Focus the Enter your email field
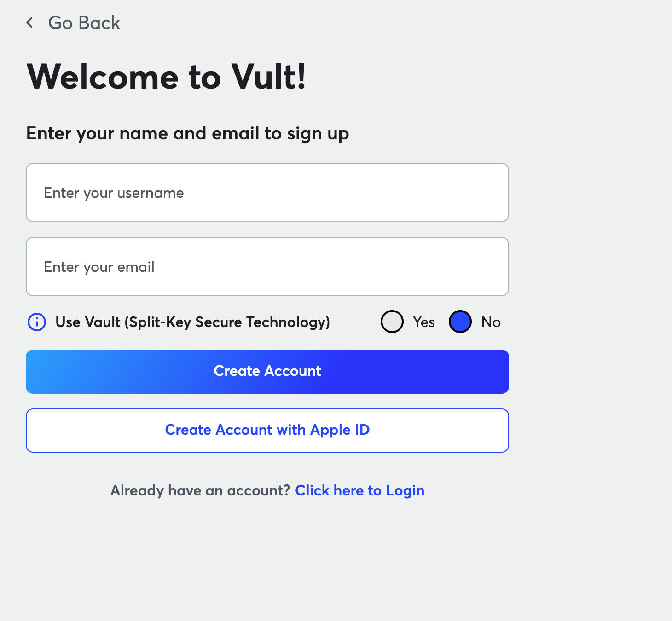The image size is (672, 621). pyautogui.click(x=267, y=266)
